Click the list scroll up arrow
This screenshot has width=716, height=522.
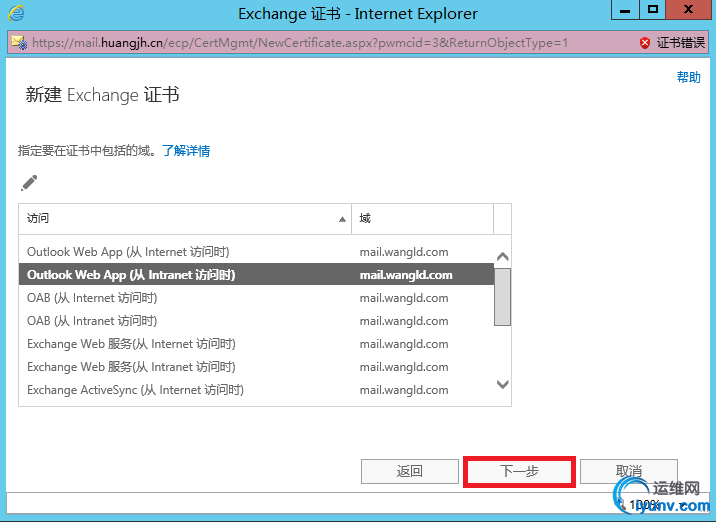(502, 257)
